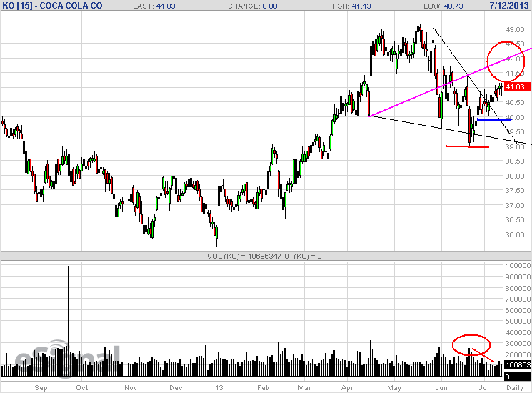Click the KO [15] - COCA COLA CO title
Viewport: 532px width, 393px height.
52,6
